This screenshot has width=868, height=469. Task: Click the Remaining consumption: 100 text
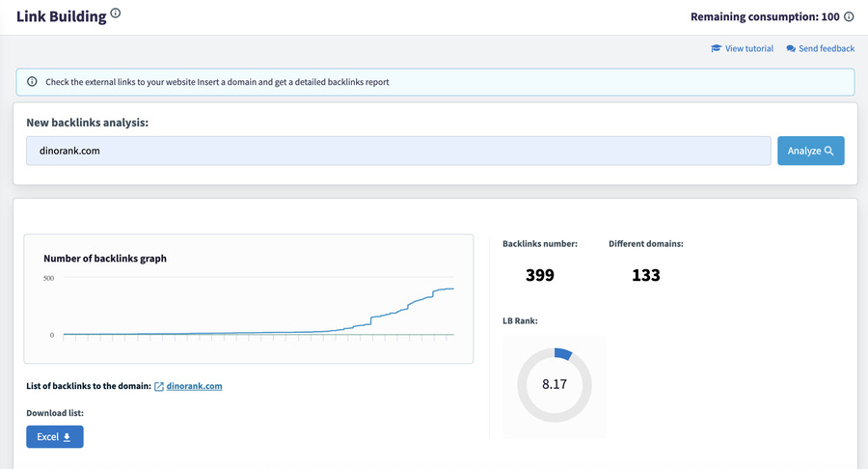pos(765,16)
